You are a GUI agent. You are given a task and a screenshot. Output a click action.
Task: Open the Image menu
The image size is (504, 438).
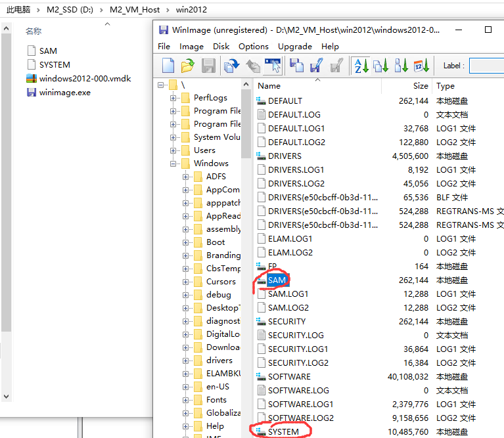[191, 47]
